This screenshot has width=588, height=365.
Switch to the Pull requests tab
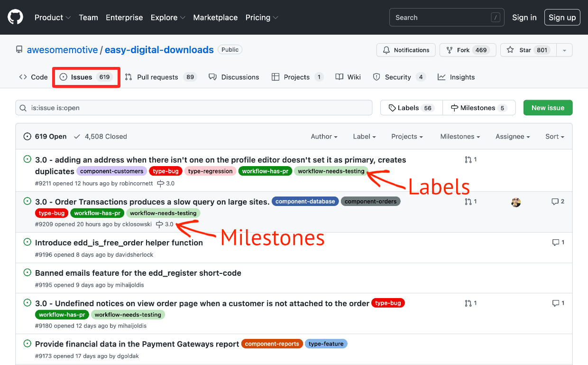pos(161,77)
